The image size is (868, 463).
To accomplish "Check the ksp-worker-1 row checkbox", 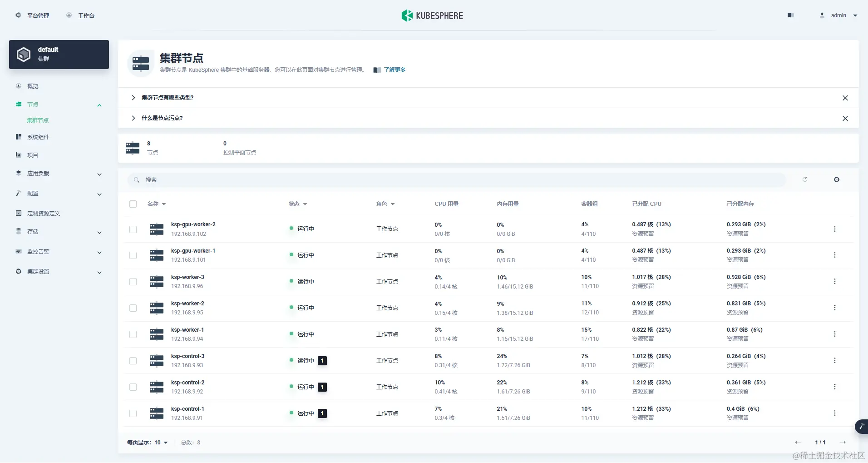I will click(x=133, y=334).
